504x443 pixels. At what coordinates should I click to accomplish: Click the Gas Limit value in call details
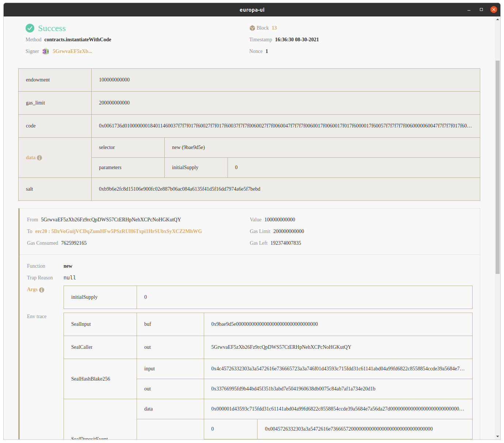[289, 232]
